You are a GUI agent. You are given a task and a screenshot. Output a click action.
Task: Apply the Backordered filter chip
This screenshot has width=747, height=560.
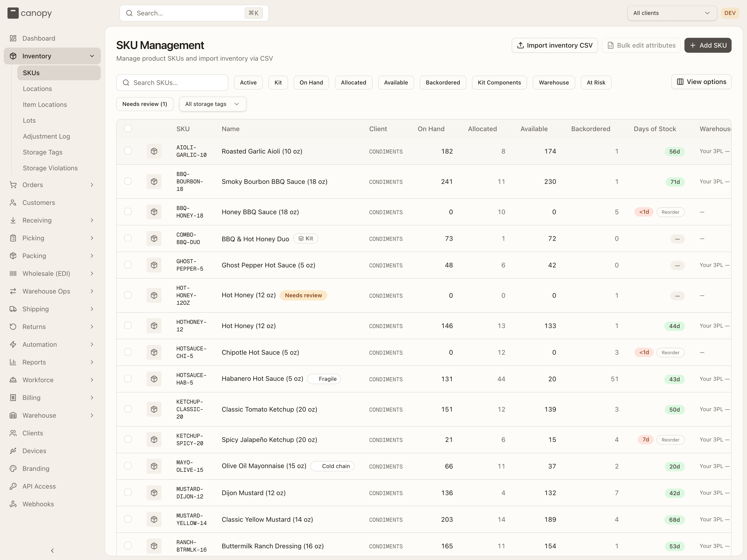coord(443,82)
